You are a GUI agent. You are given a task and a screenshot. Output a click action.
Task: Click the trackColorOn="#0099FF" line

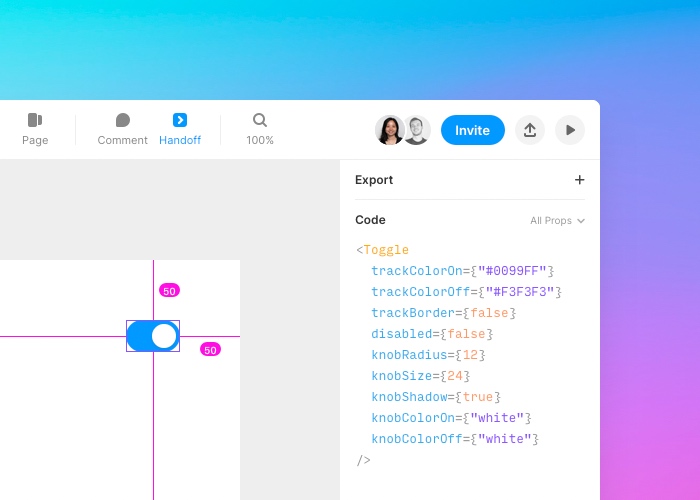pyautogui.click(x=462, y=271)
